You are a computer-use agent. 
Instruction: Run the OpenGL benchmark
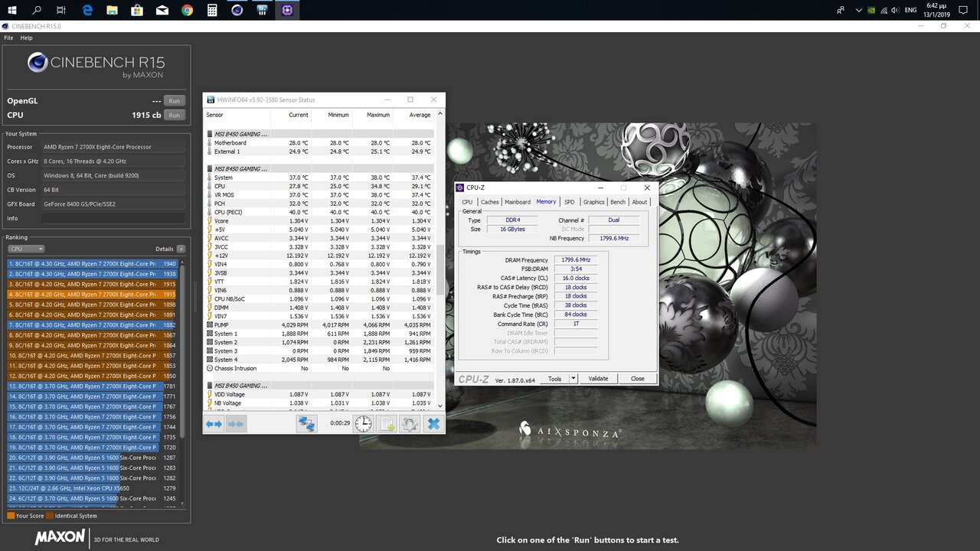pyautogui.click(x=175, y=101)
